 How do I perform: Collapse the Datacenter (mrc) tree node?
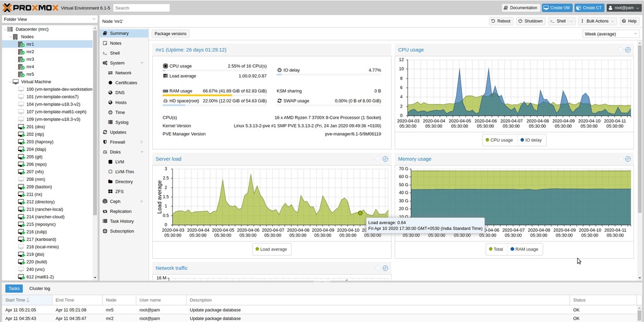(5, 29)
